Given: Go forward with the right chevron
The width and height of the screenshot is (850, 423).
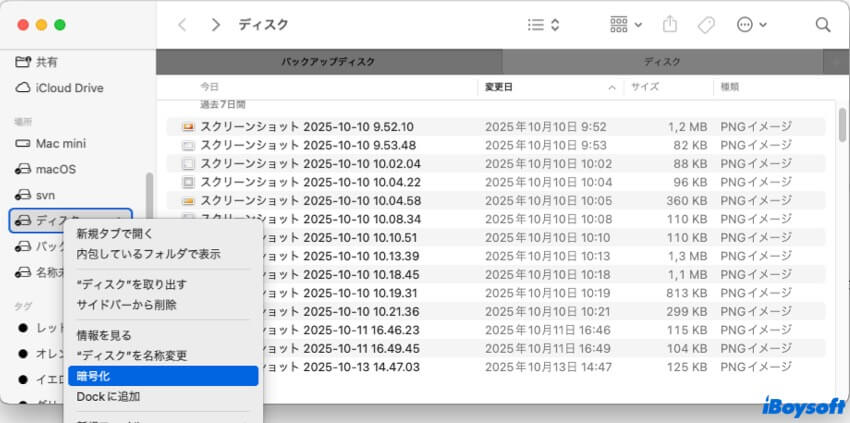Looking at the screenshot, I should [x=216, y=25].
